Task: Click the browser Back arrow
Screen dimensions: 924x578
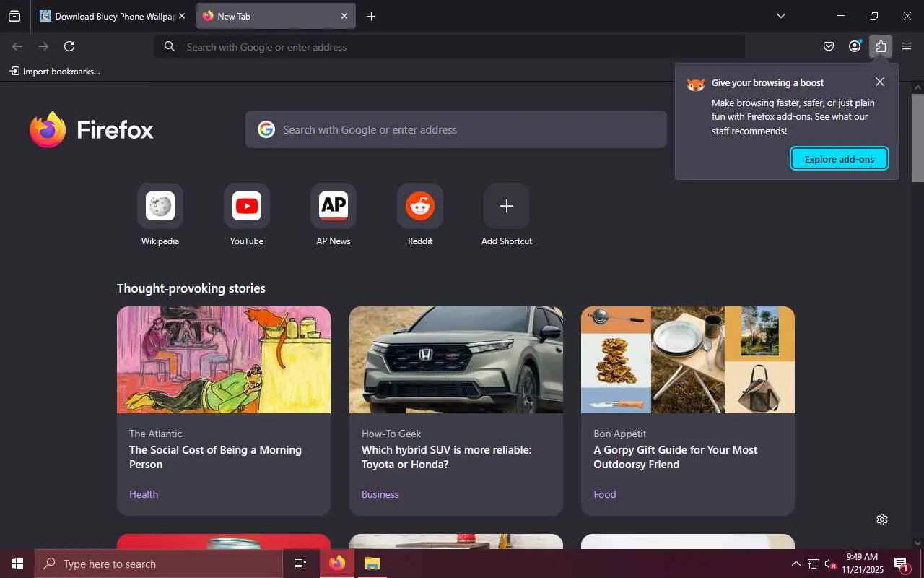Action: pyautogui.click(x=17, y=46)
